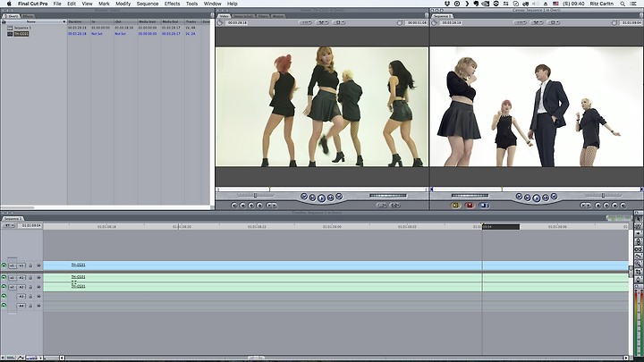The height and width of the screenshot is (362, 644).
Task: Click the a2 source control on the A2 track
Action: (x=12, y=287)
